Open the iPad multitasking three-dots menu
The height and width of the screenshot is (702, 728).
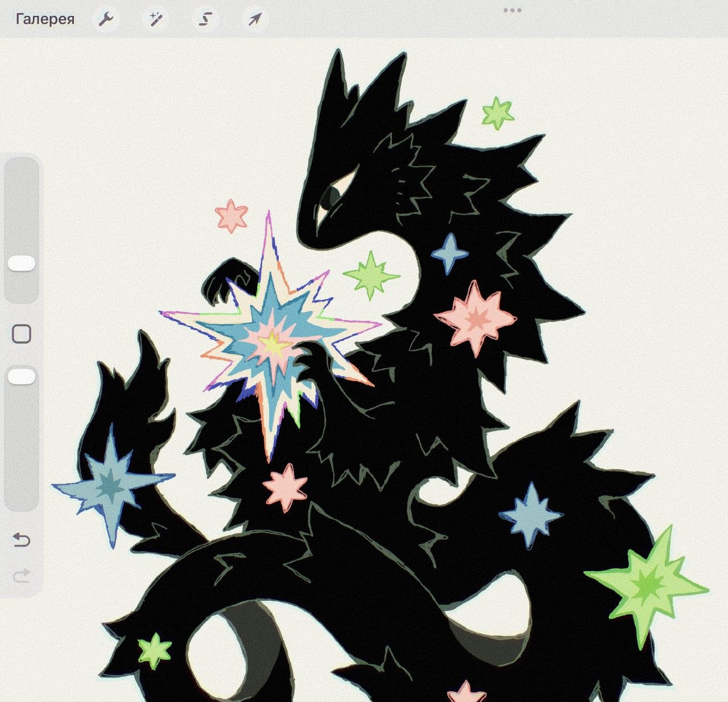point(512,10)
